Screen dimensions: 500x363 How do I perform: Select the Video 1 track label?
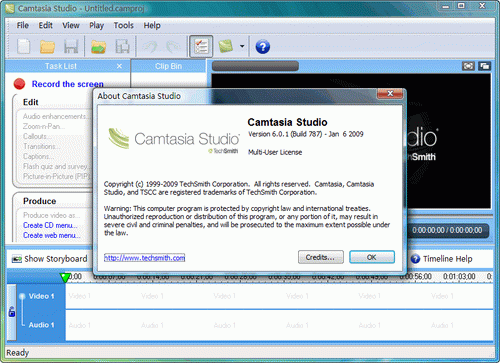pyautogui.click(x=41, y=296)
